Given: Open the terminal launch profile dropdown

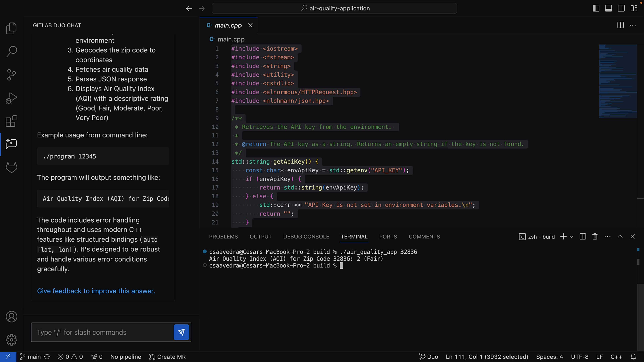Looking at the screenshot, I should pyautogui.click(x=571, y=237).
